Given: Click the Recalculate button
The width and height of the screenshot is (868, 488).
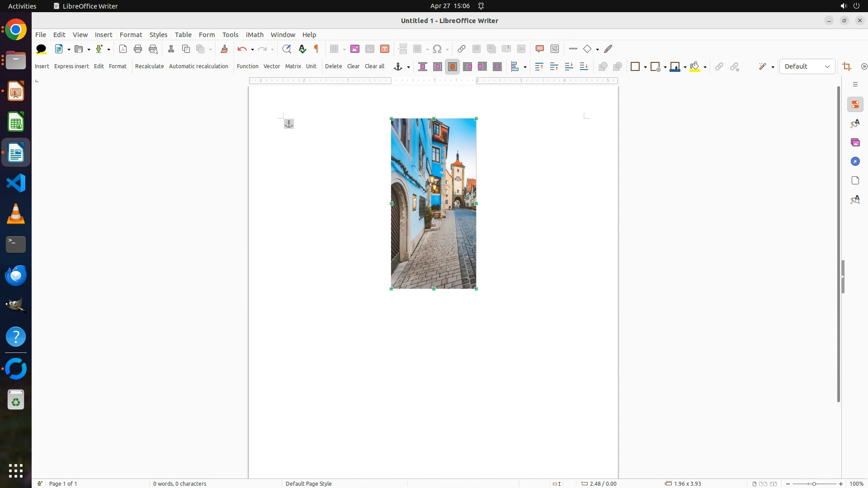Looking at the screenshot, I should click(x=149, y=66).
